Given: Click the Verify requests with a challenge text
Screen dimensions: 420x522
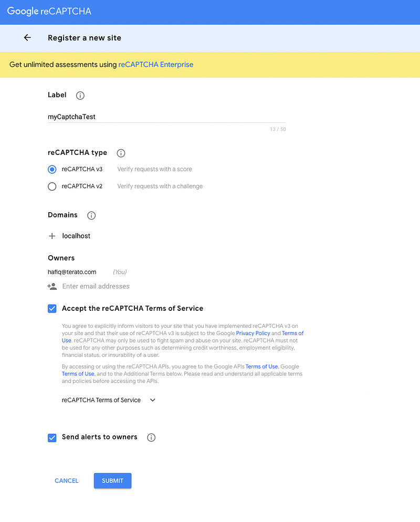Looking at the screenshot, I should click(x=160, y=186).
